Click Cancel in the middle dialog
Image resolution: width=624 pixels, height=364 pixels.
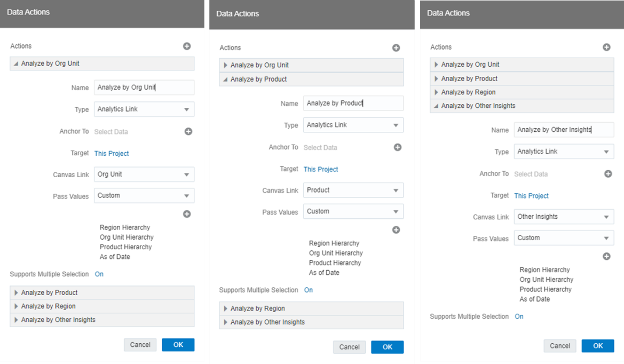[x=350, y=347]
